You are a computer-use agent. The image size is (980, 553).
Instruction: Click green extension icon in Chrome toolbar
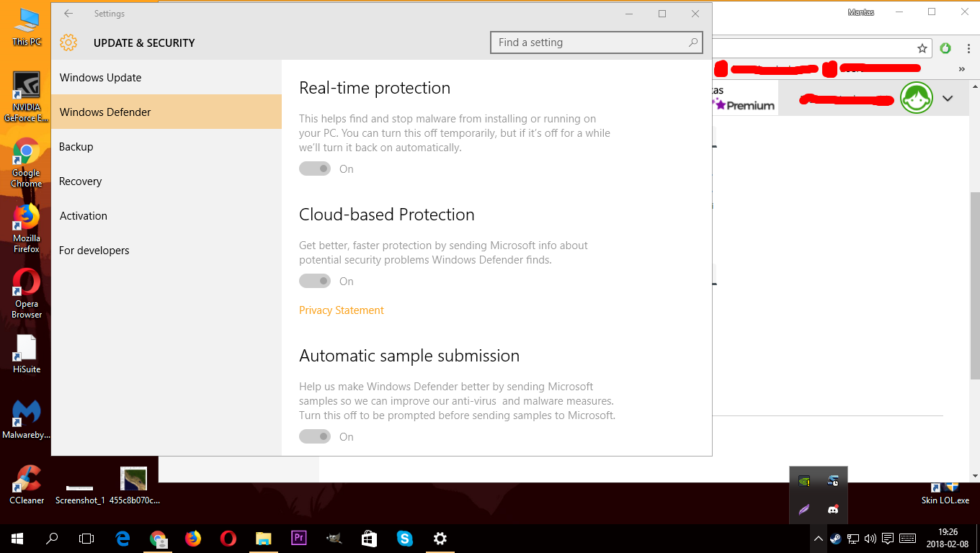945,48
